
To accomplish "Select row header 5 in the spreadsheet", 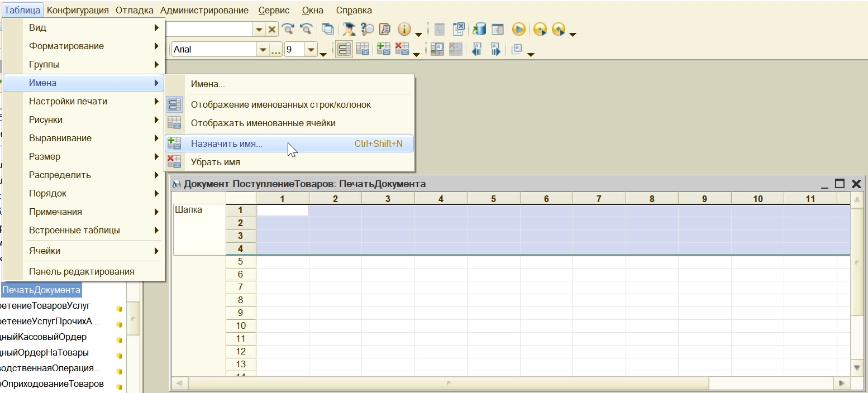I will tap(241, 261).
